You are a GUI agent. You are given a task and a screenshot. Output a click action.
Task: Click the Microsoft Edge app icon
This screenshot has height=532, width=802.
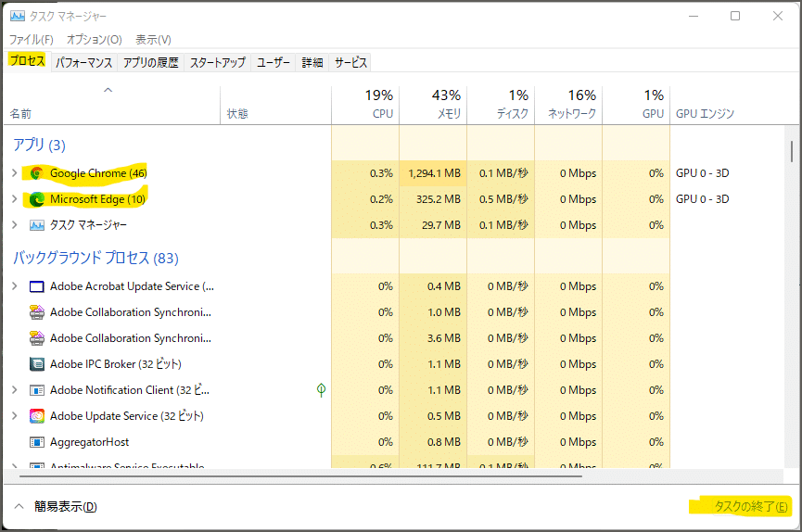tap(37, 199)
